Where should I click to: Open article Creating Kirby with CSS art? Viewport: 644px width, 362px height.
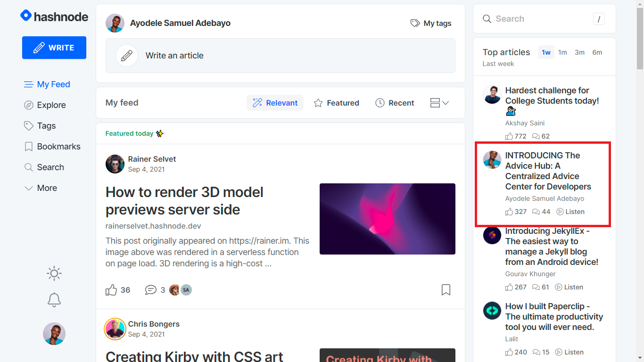(194, 356)
